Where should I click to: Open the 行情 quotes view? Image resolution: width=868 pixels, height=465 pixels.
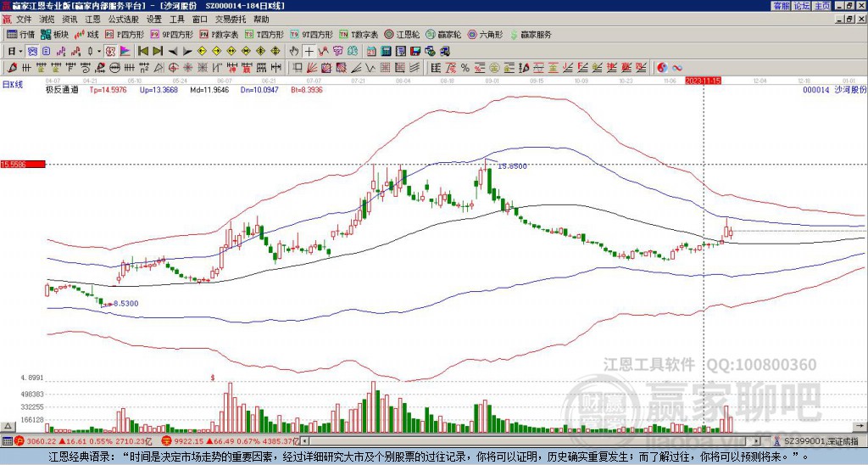(20, 34)
